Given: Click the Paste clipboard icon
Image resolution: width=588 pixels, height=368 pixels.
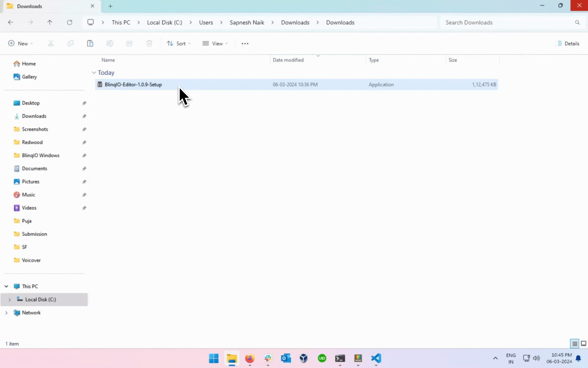Looking at the screenshot, I should pyautogui.click(x=90, y=43).
